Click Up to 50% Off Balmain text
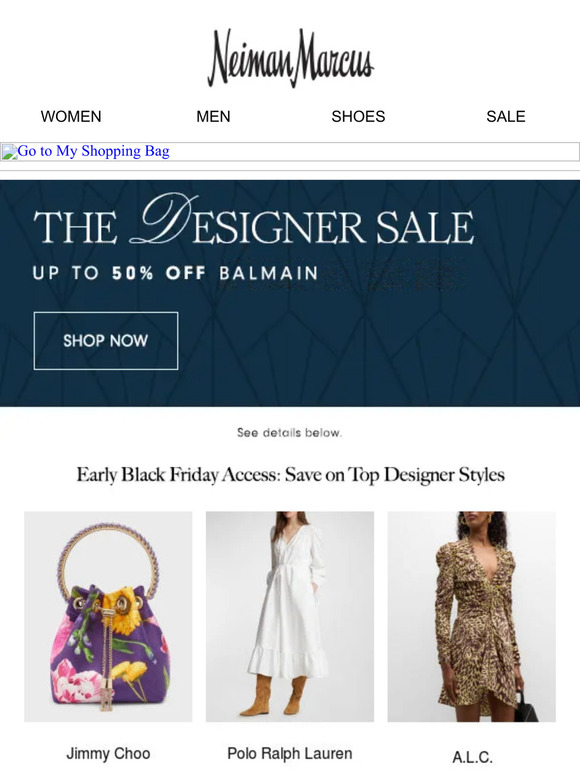 [x=176, y=273]
